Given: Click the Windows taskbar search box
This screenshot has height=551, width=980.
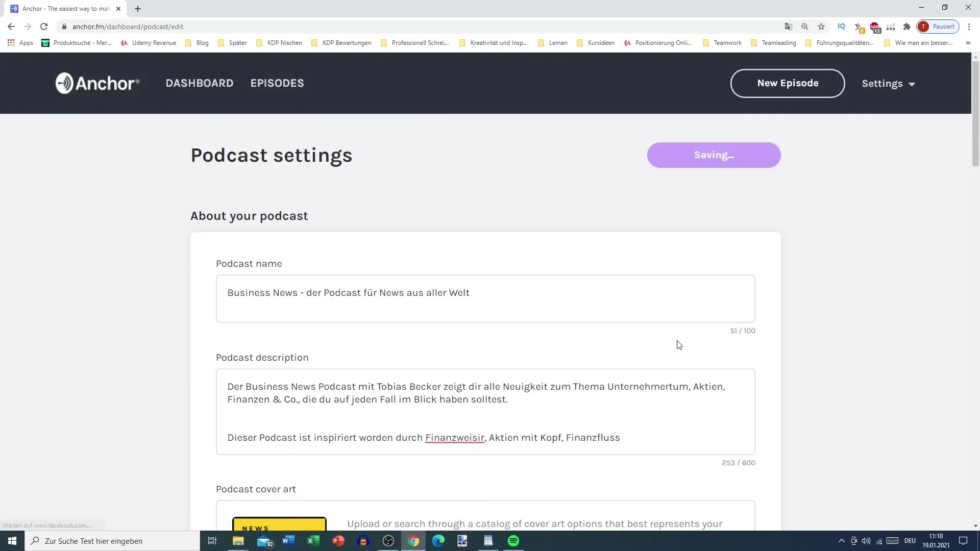Looking at the screenshot, I should 112,541.
